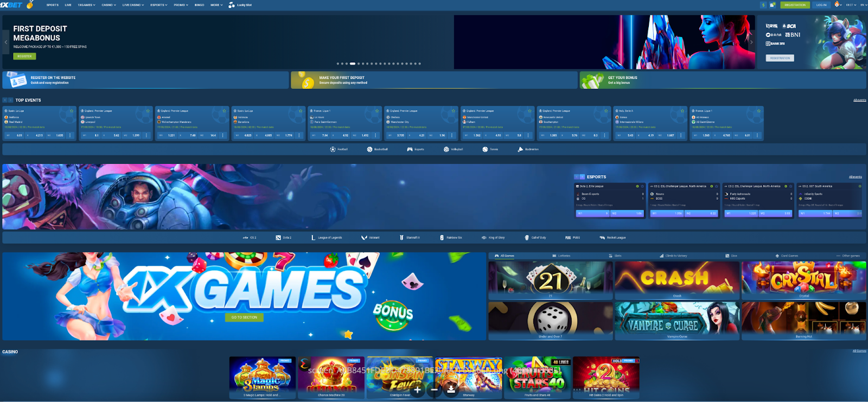The image size is (868, 402).
Task: Choose the Volleyball sport icon
Action: point(446,149)
